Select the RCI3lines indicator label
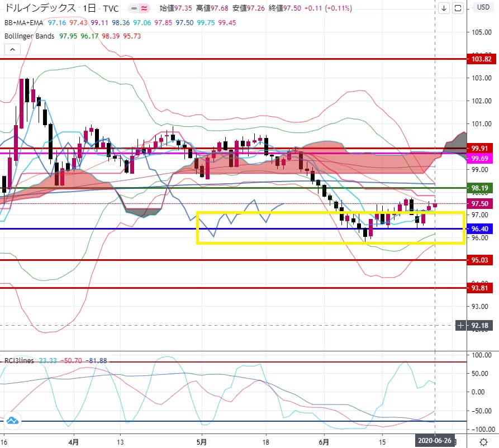The height and width of the screenshot is (448, 499). 19,360
